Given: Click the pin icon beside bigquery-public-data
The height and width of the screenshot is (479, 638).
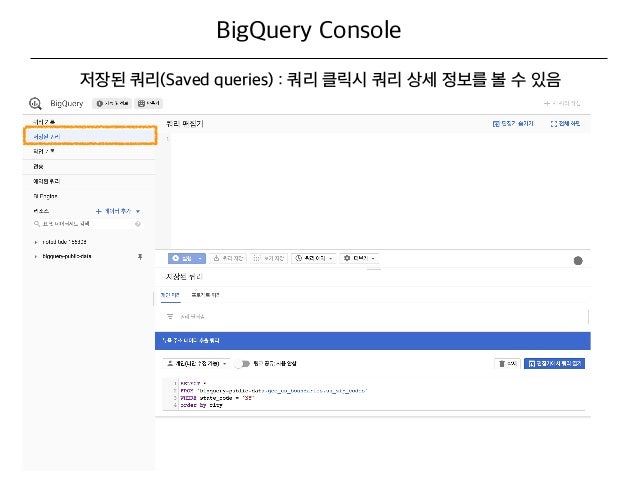Looking at the screenshot, I should tap(140, 256).
